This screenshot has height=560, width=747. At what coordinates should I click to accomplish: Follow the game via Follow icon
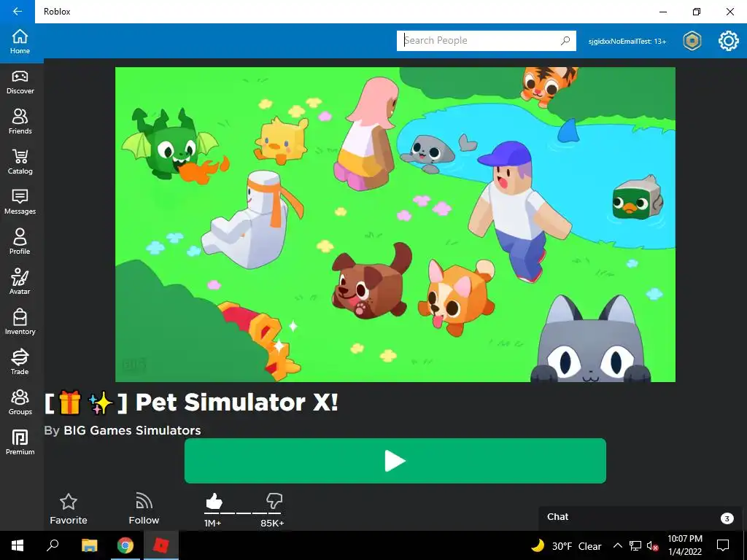[x=144, y=508]
